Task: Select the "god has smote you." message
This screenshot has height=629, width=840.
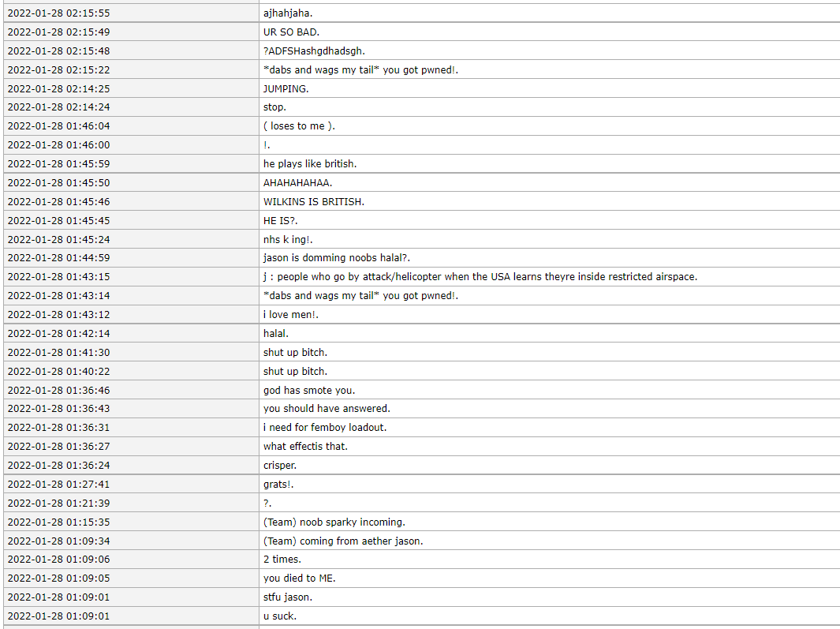Action: (309, 391)
